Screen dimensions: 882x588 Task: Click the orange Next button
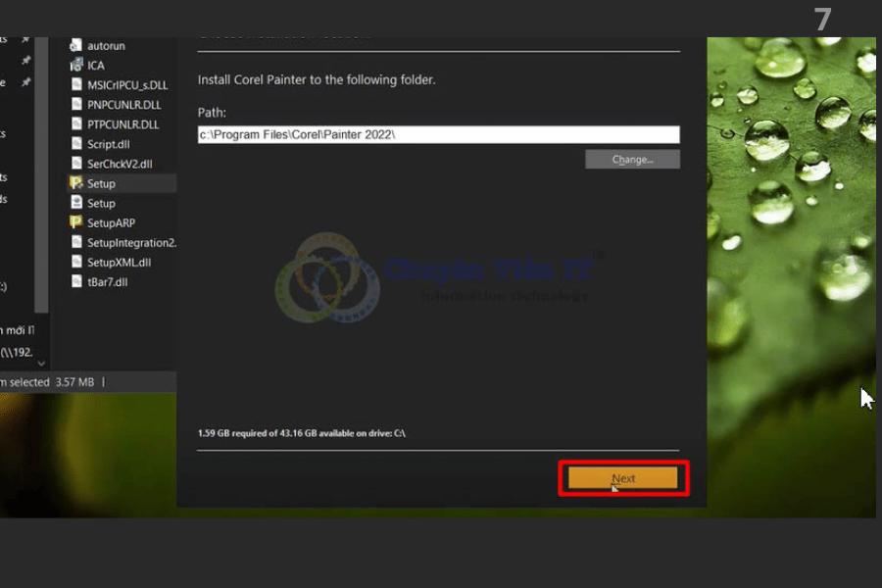click(x=623, y=478)
